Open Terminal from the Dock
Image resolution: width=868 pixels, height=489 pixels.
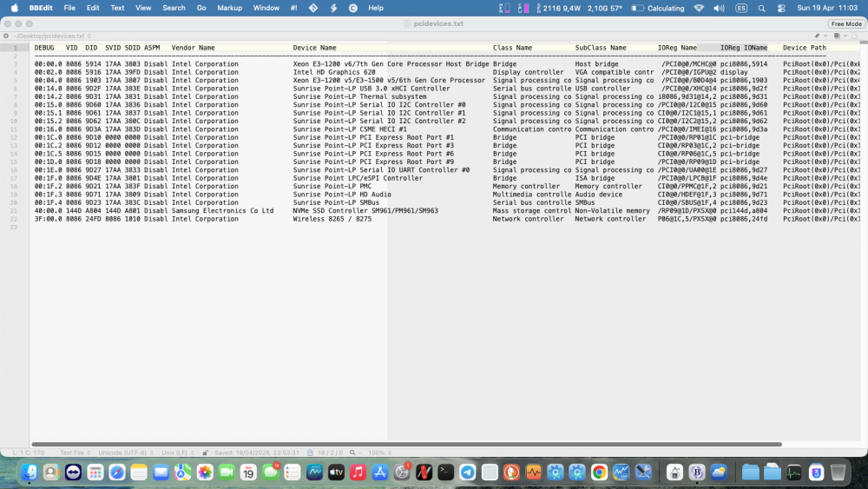click(445, 472)
